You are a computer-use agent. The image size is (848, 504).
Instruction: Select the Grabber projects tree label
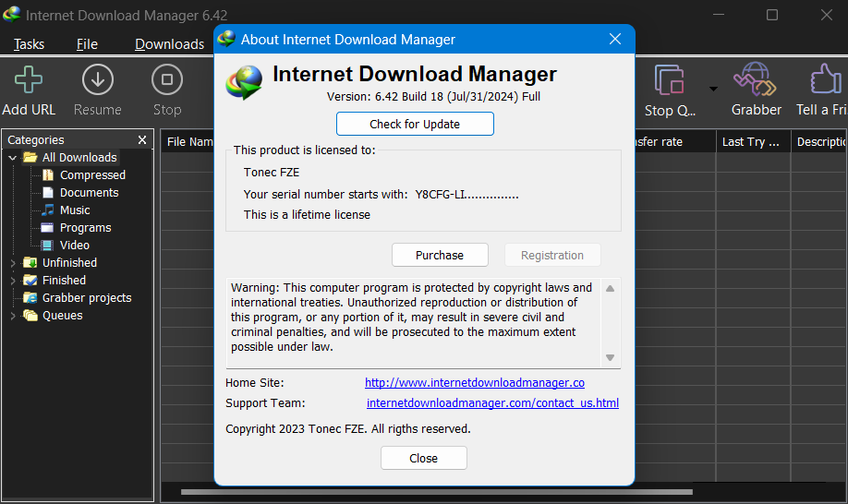pos(87,297)
